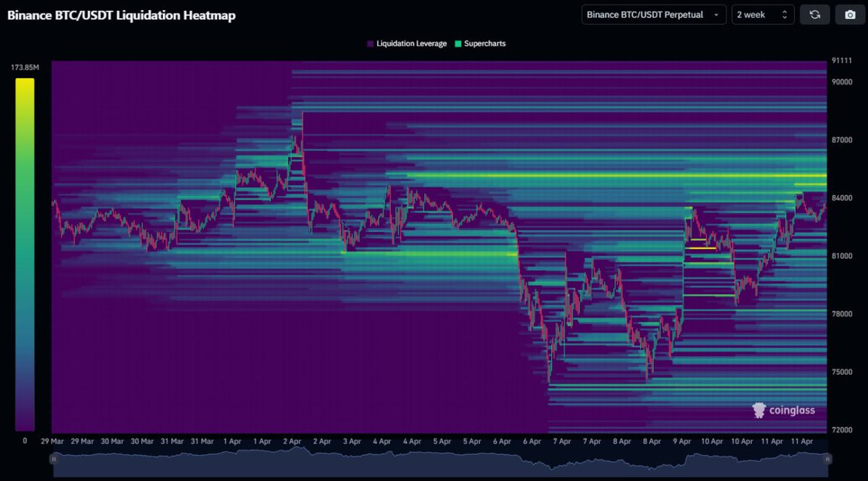Click the 87000 price axis label
The width and height of the screenshot is (868, 481).
point(842,140)
